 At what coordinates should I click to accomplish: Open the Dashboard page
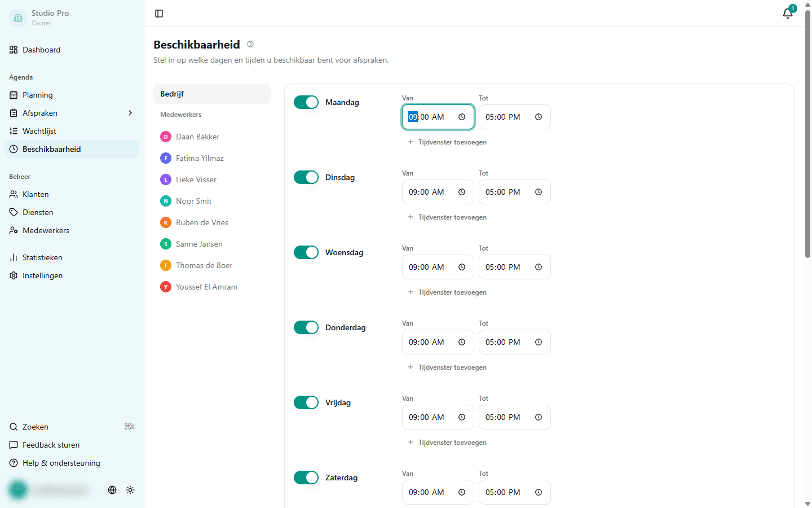coord(72,50)
